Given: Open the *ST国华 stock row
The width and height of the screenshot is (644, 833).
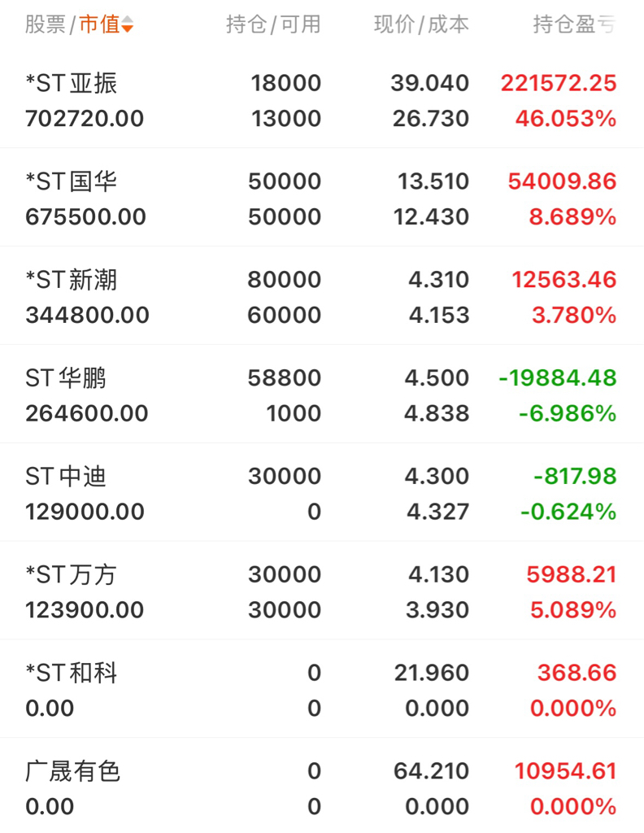Looking at the screenshot, I should (322, 198).
